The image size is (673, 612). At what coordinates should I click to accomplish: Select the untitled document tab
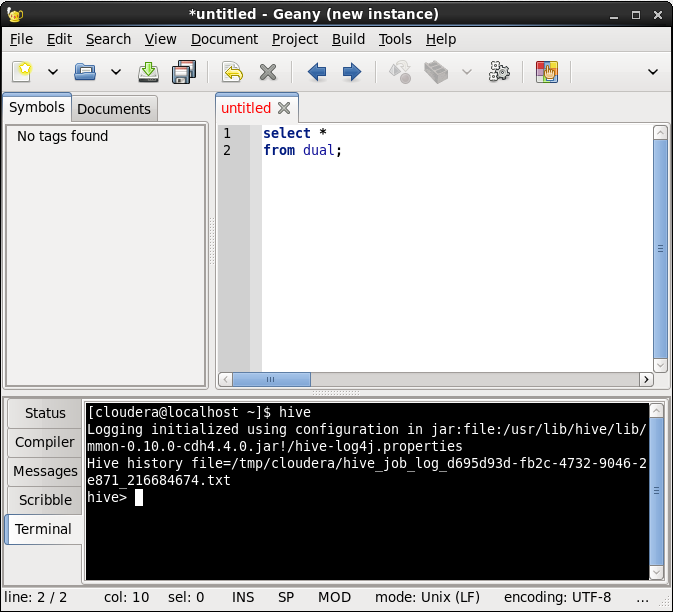tap(246, 108)
